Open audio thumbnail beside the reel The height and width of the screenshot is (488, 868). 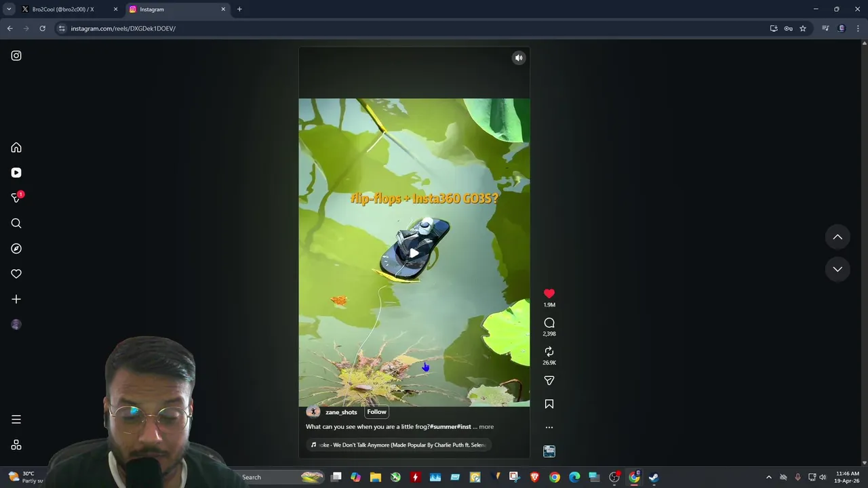[x=549, y=451]
